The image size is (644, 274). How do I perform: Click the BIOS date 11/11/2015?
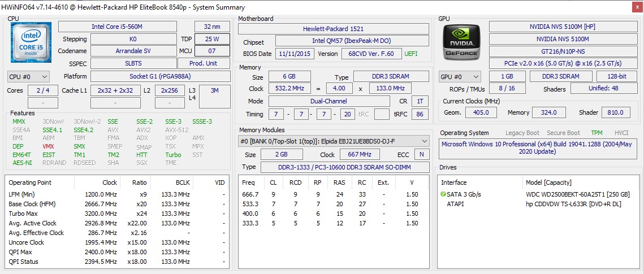point(295,53)
